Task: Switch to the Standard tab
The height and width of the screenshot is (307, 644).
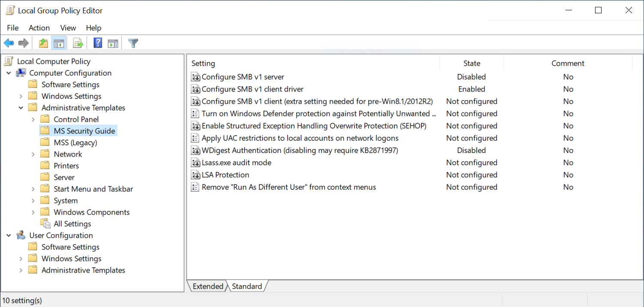Action: [x=247, y=286]
